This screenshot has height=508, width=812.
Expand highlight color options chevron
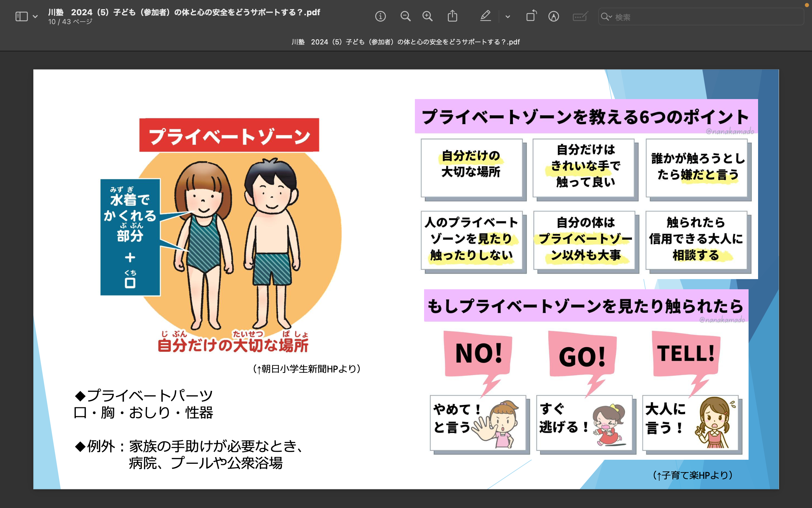click(x=508, y=17)
